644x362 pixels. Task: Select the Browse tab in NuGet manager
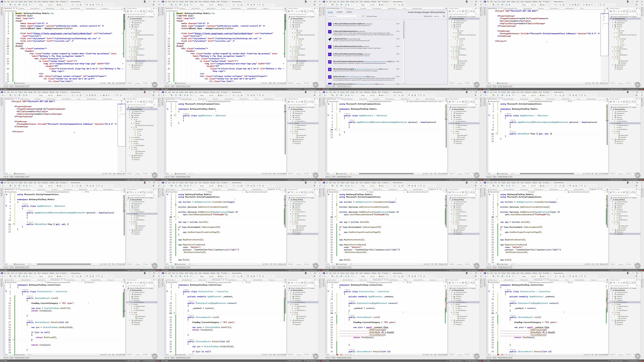coord(330,12)
